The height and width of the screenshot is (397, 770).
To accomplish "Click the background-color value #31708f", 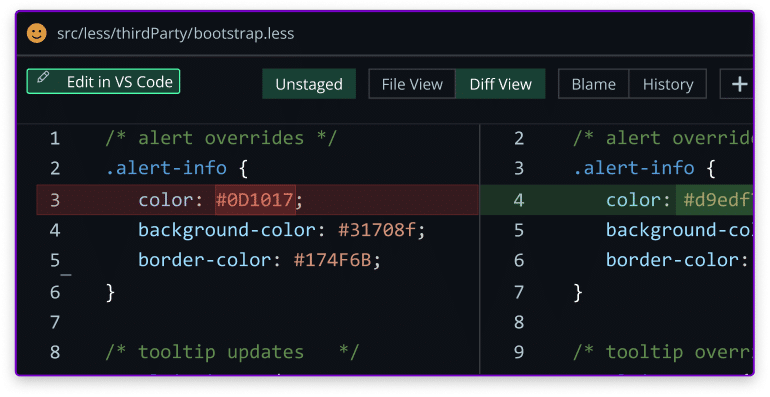I will pyautogui.click(x=377, y=230).
